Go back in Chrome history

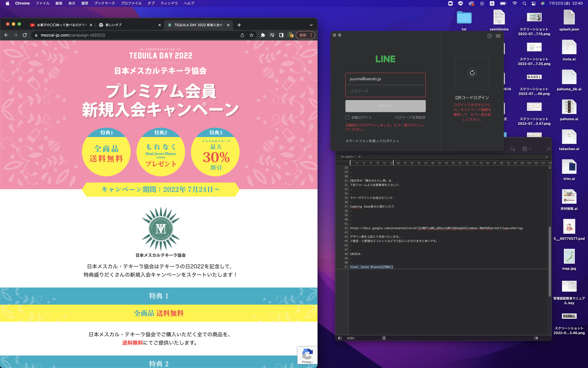[x=6, y=35]
